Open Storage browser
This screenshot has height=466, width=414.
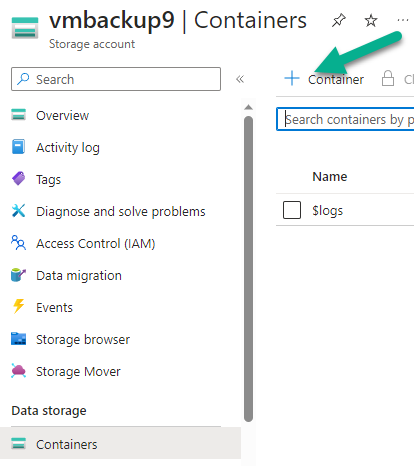coord(83,340)
